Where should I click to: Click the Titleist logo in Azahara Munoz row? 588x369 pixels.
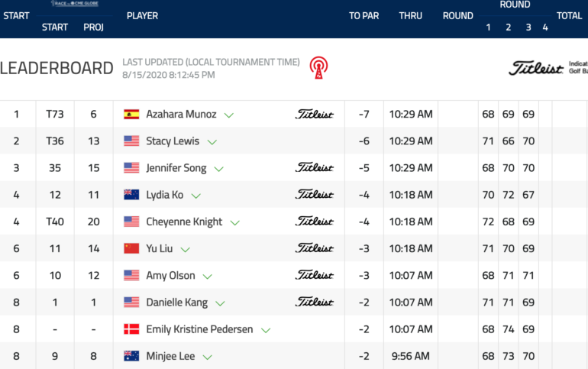coord(315,114)
